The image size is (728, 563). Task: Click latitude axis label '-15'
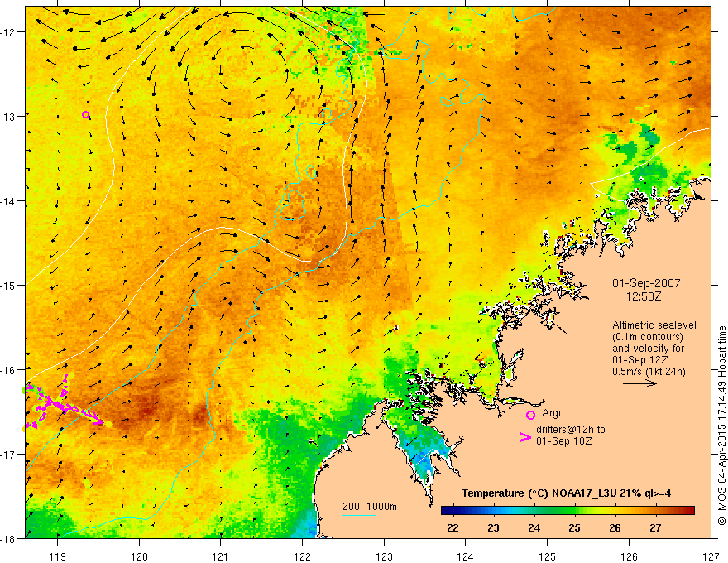(8, 285)
